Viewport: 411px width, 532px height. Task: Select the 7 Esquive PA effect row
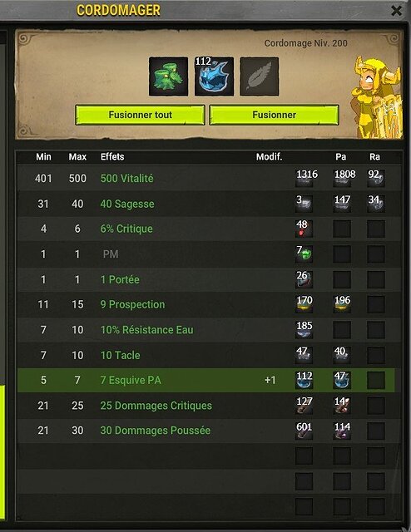206,381
